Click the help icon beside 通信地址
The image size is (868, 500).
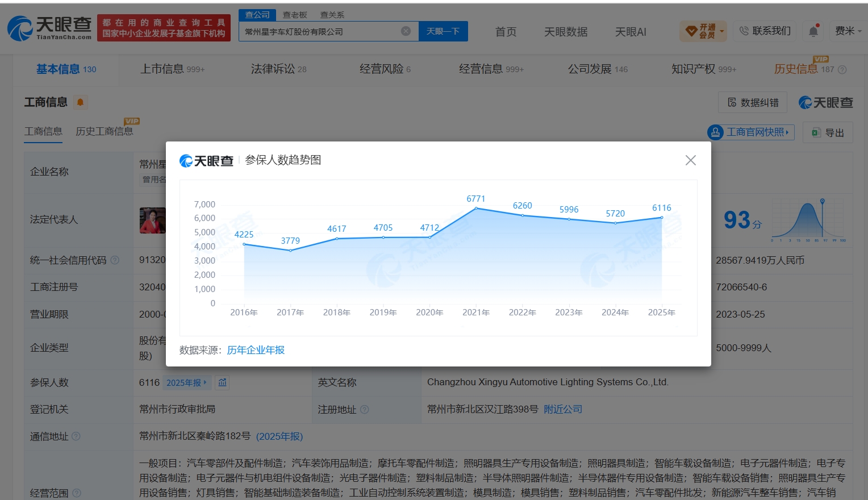76,436
